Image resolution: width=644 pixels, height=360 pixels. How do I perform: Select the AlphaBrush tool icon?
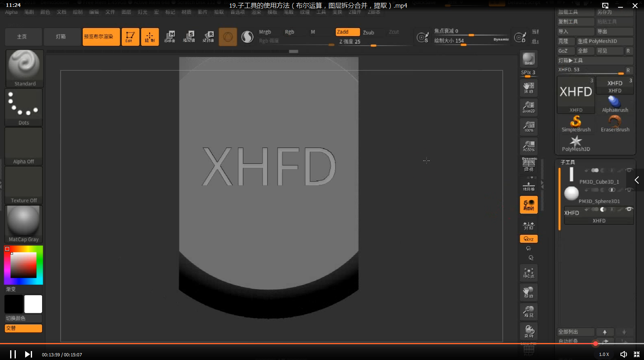615,104
